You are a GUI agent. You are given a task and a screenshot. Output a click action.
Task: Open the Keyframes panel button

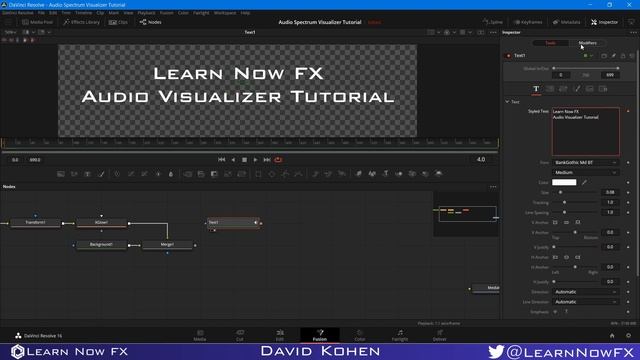pos(528,22)
